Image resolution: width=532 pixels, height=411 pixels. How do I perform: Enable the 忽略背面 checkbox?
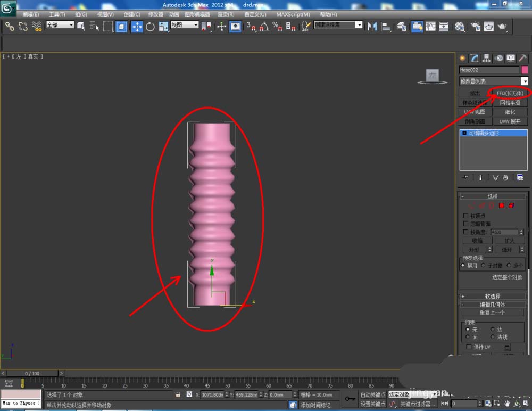tap(466, 224)
